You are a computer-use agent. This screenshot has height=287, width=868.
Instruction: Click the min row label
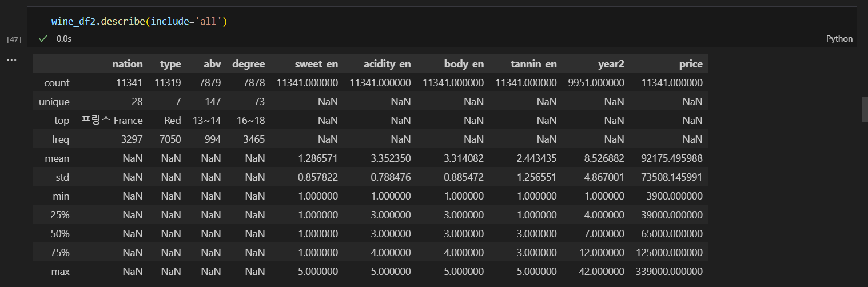click(61, 196)
